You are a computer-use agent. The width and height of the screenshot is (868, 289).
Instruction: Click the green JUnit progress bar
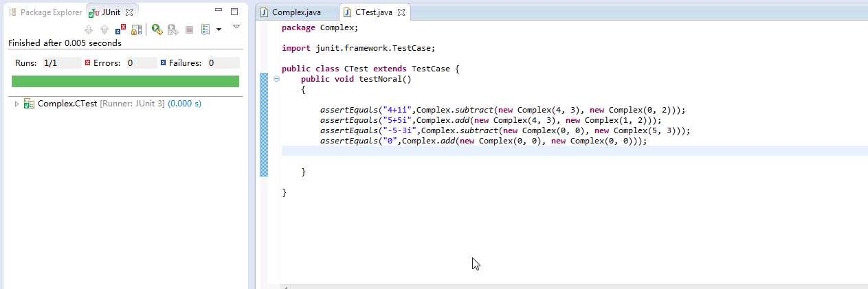[125, 81]
